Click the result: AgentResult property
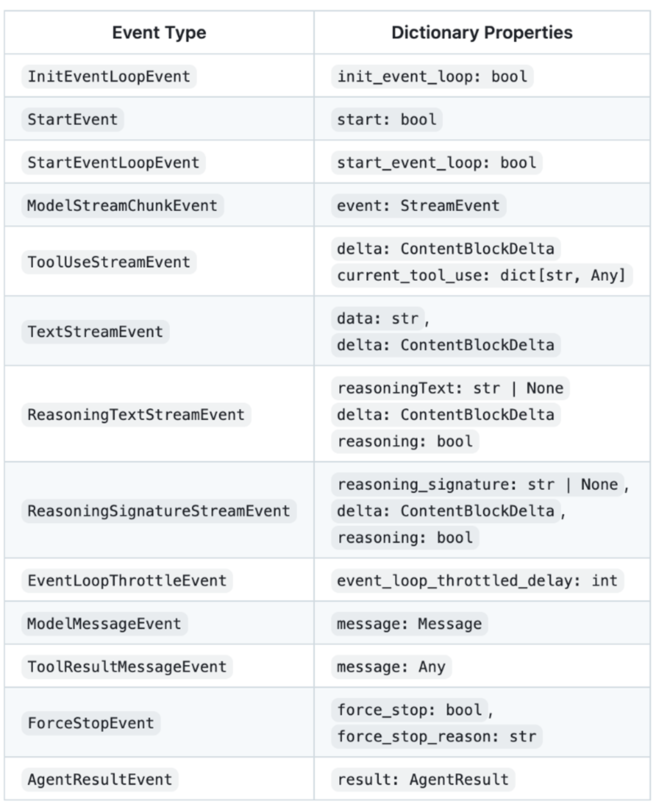 pyautogui.click(x=423, y=780)
